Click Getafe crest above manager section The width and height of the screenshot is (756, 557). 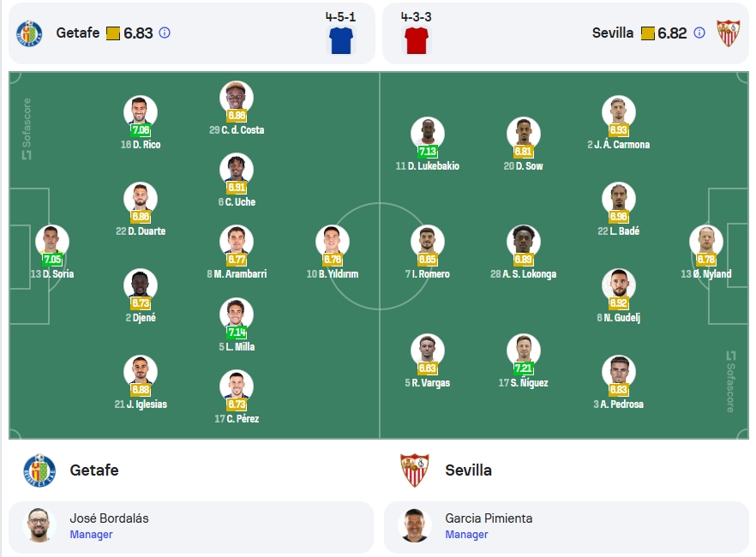coord(39,470)
